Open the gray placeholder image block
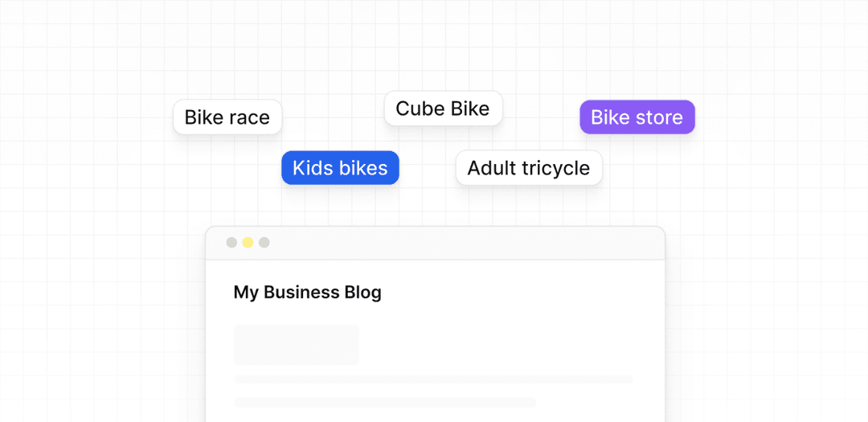Viewport: 868px width, 422px height. tap(296, 345)
